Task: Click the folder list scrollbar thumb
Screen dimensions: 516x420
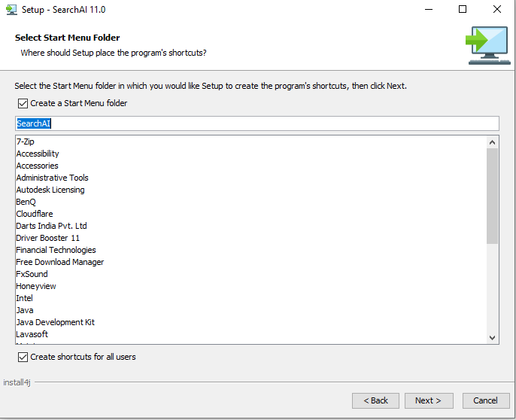Action: point(492,196)
